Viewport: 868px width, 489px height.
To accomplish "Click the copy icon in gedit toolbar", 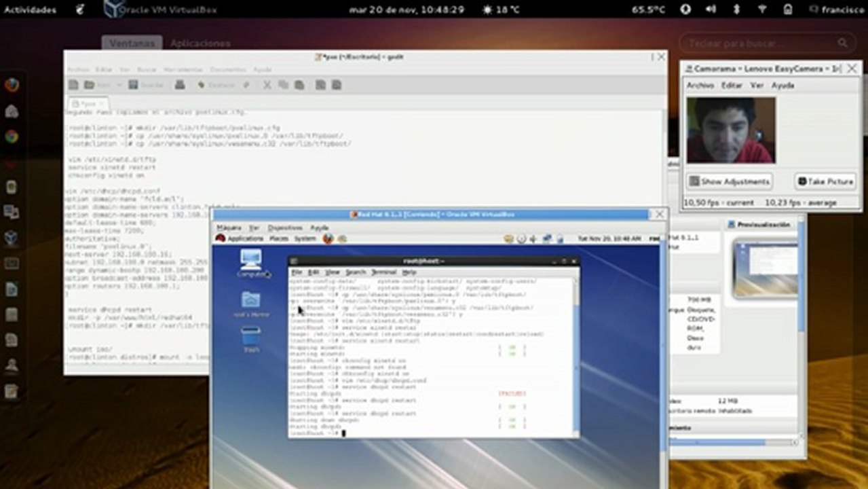I will pos(283,85).
